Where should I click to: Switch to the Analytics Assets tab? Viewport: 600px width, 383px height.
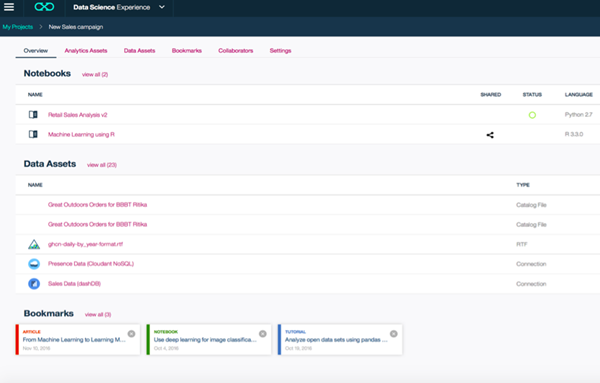pos(86,51)
